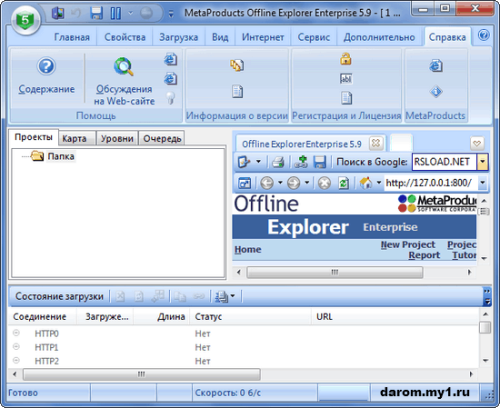This screenshot has width=500, height=408.
Task: Click the blue help circle next to ribbon tabs
Action: tap(484, 35)
